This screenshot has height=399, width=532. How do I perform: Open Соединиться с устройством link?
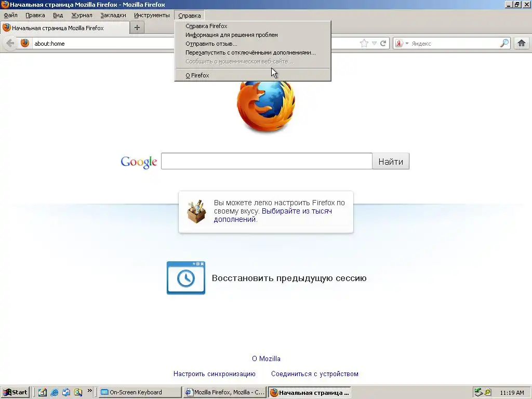click(x=314, y=374)
